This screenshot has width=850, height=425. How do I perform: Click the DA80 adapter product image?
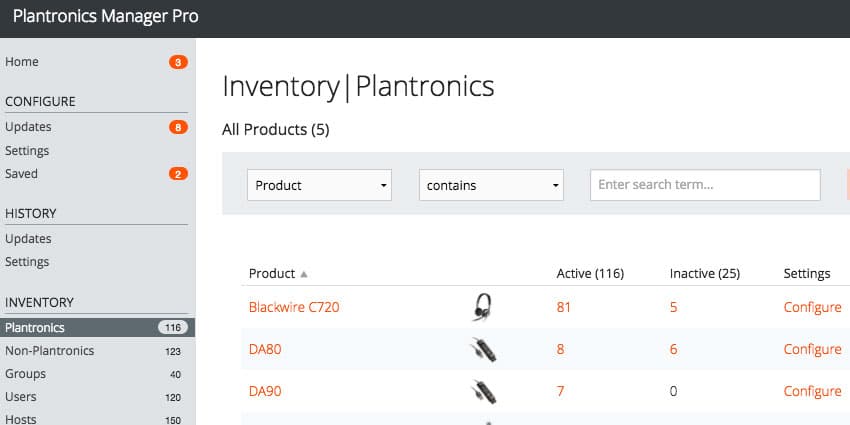pyautogui.click(x=483, y=349)
